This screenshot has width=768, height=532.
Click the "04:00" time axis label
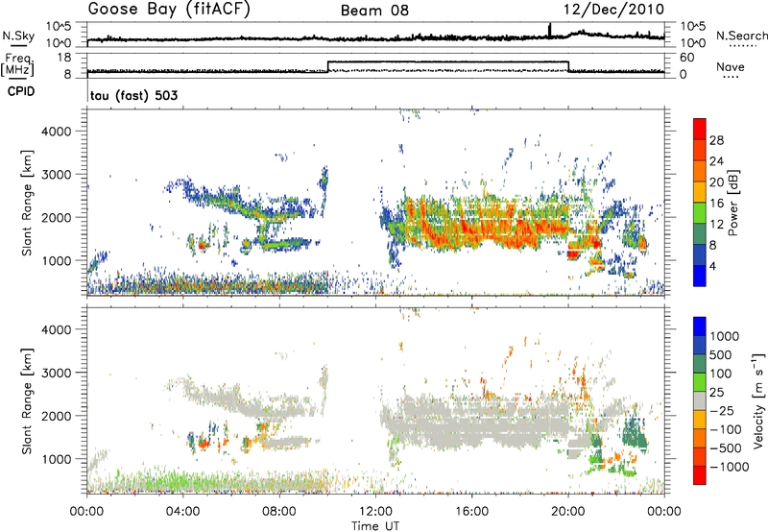coord(183,512)
